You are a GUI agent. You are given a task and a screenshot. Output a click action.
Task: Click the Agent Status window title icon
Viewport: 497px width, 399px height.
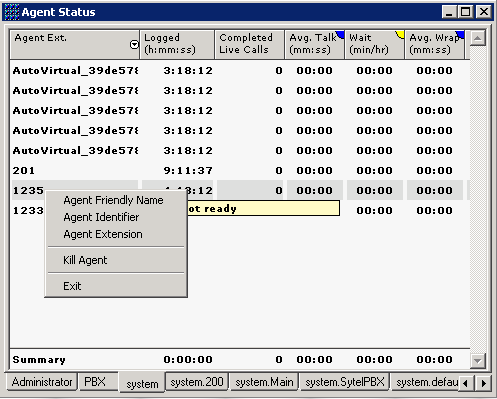pos(12,12)
